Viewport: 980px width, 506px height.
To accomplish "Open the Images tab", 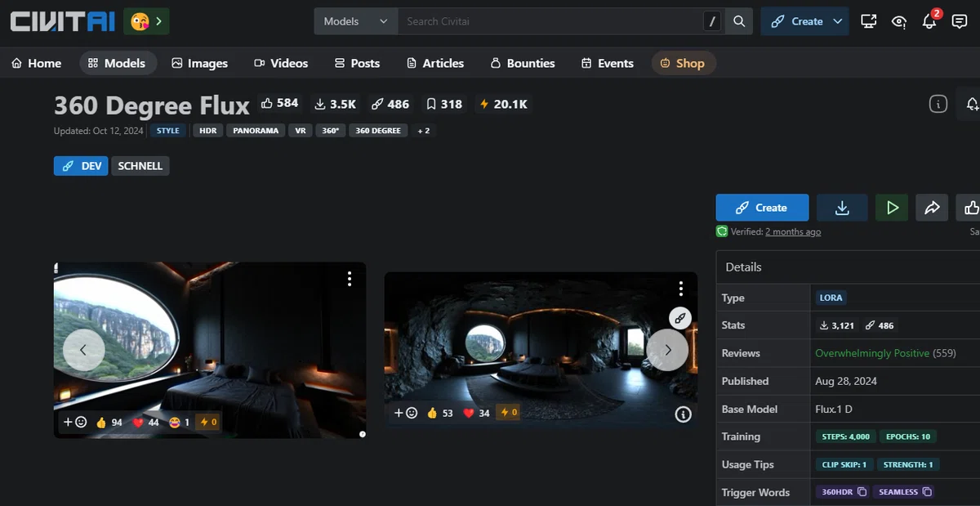I will pos(199,63).
